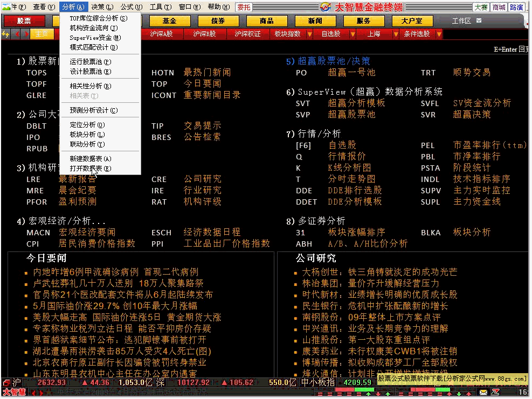Go forward with the red right arrow

(26, 34)
